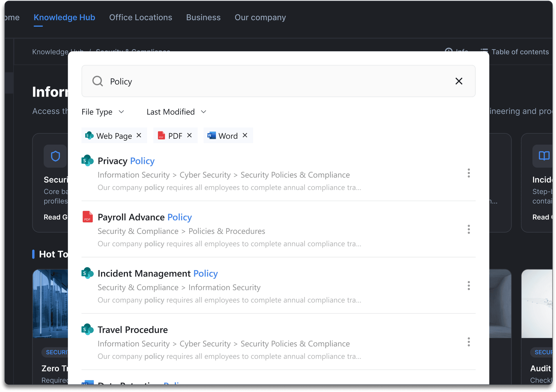This screenshot has height=392, width=556.
Task: Click the Word filter chip label
Action: click(228, 136)
